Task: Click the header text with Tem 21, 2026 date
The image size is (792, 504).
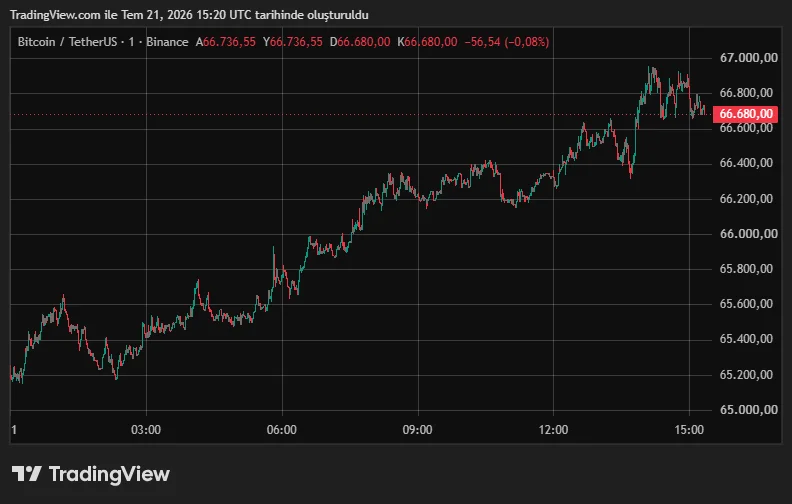Action: [189, 15]
